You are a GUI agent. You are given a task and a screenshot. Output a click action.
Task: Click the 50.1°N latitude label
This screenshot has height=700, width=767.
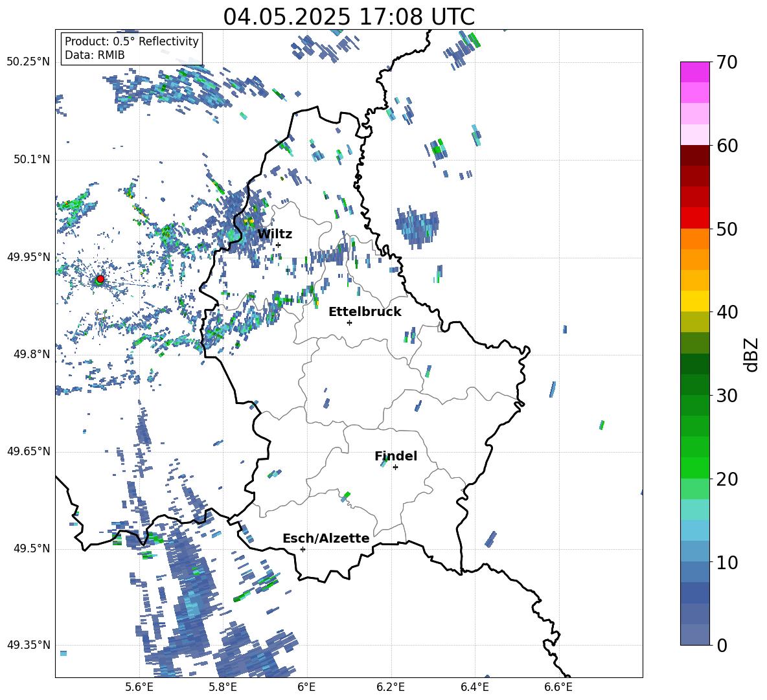pos(31,160)
